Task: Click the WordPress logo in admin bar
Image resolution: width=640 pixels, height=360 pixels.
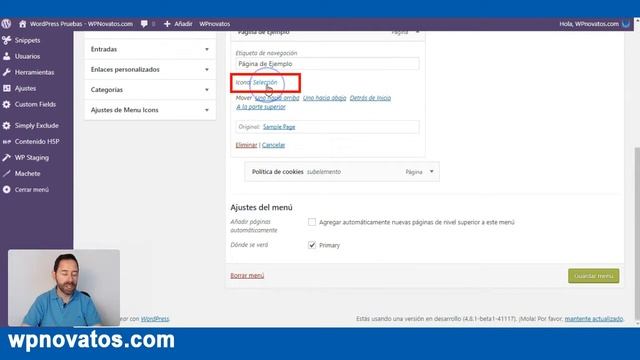Action: pyautogui.click(x=6, y=24)
